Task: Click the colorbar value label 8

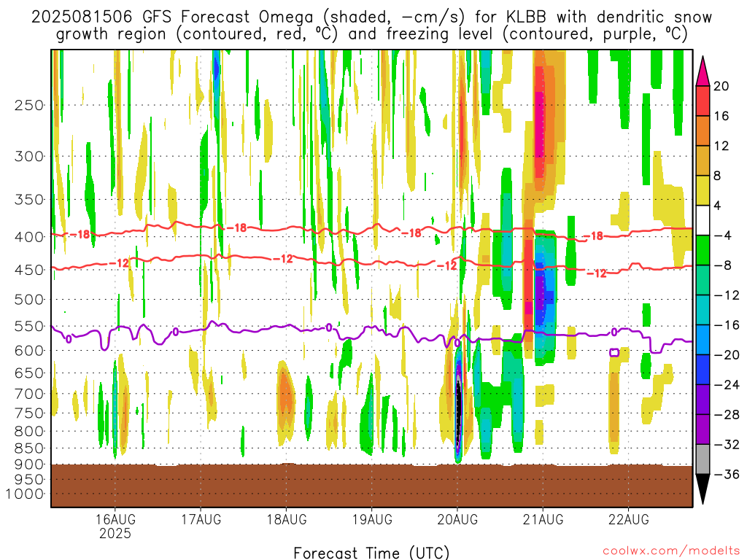Action: 717,176
